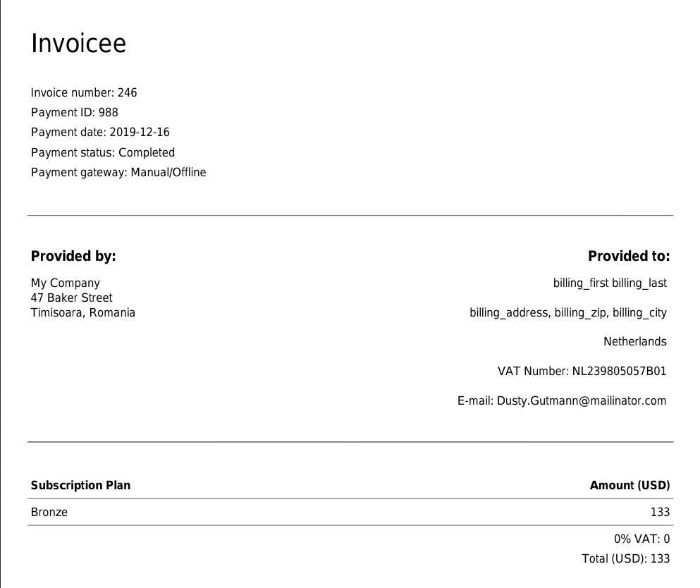Click the billing address, zip, city line

568,312
